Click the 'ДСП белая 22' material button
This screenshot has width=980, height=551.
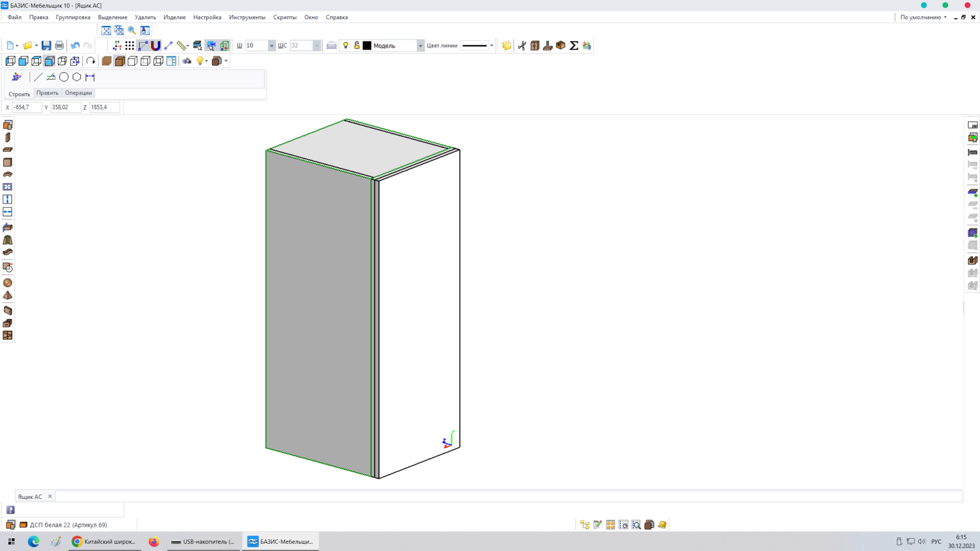(64, 525)
